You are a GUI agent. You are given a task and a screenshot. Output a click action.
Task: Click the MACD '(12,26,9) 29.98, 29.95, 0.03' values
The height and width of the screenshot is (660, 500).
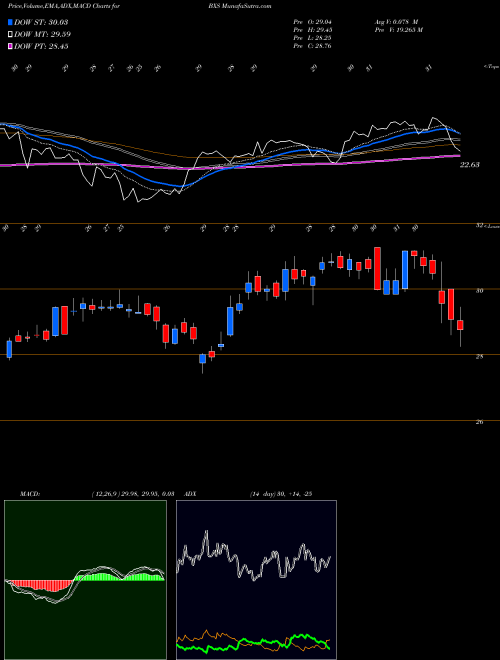133,494
